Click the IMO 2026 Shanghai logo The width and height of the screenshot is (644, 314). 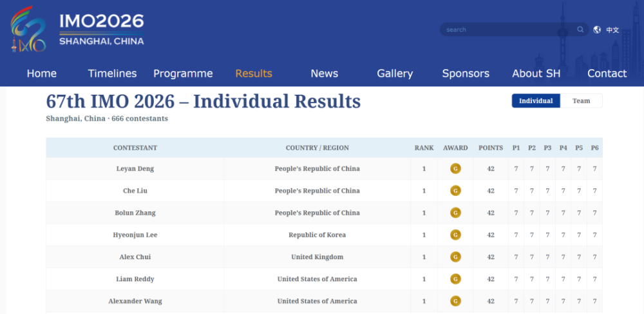click(77, 29)
